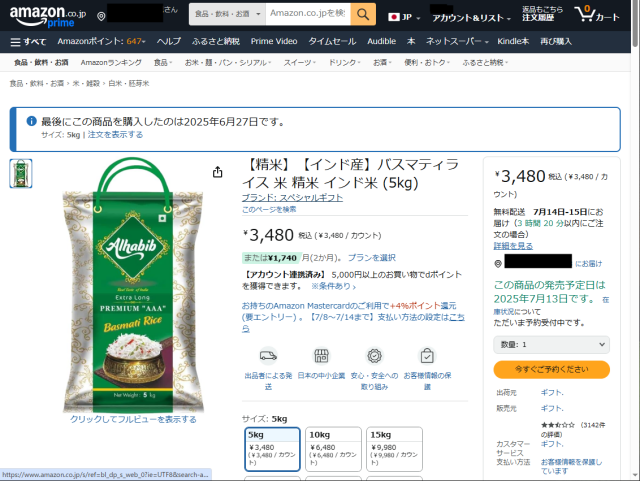The image size is (640, 481).
Task: Open タイムセール in the navigation bar
Action: (332, 41)
